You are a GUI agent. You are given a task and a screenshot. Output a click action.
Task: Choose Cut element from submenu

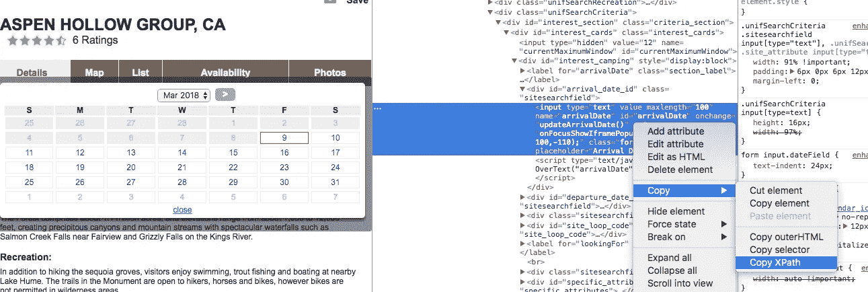(787, 190)
